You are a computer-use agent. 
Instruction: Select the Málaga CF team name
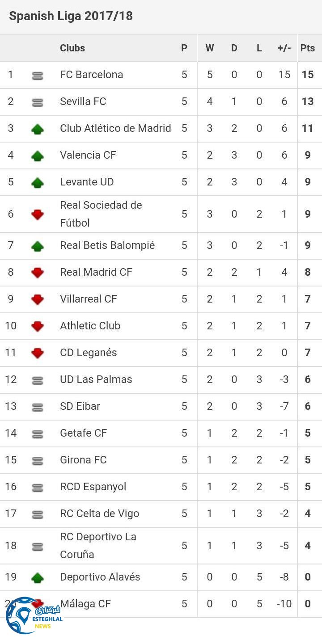(85, 604)
